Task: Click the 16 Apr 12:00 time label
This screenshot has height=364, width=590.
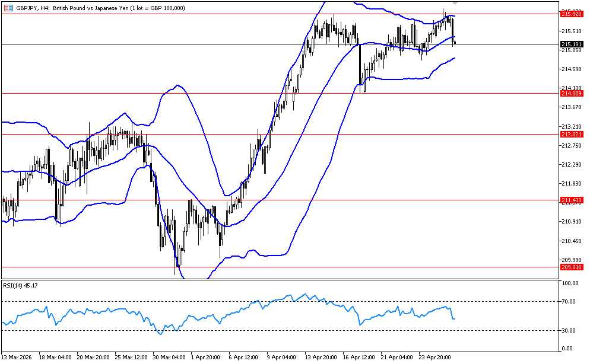Action: coord(357,357)
